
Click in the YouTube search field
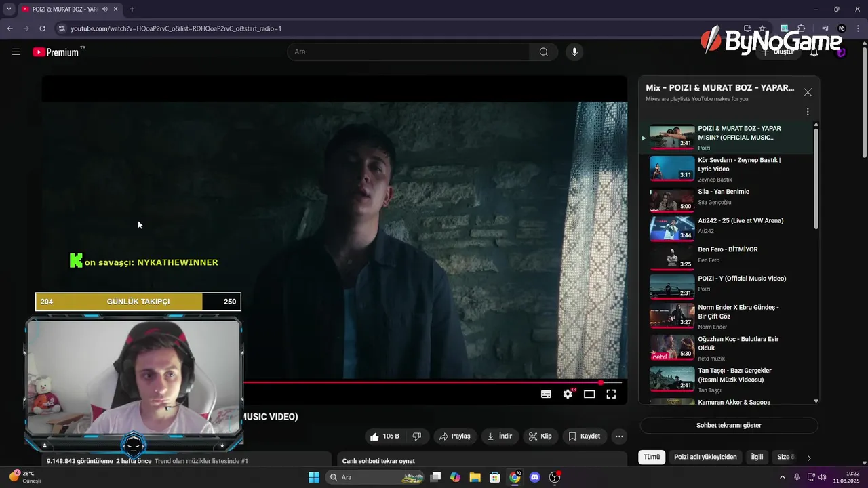pos(408,52)
